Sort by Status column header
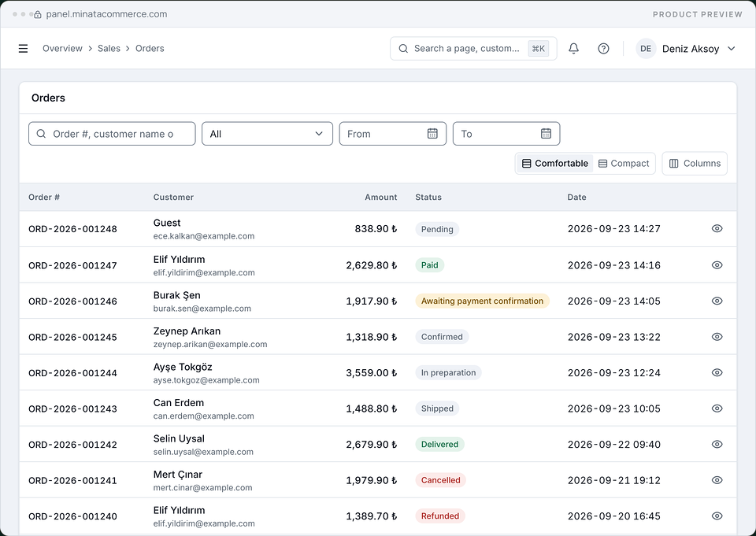Viewport: 756px width, 536px height. (x=428, y=197)
